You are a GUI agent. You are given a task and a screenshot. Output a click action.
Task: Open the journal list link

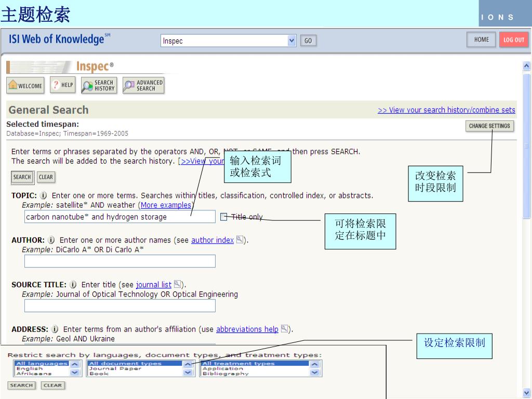tap(154, 285)
